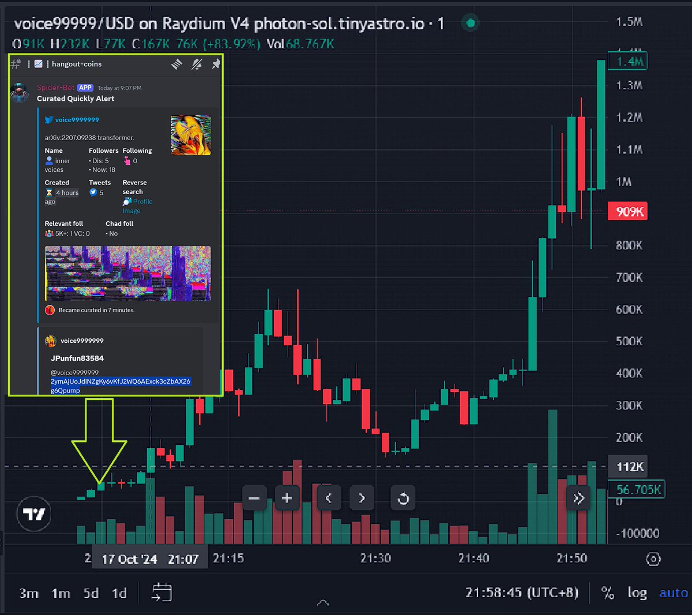Open timezone menu 21:58:45 (UTC+8)

(x=522, y=592)
